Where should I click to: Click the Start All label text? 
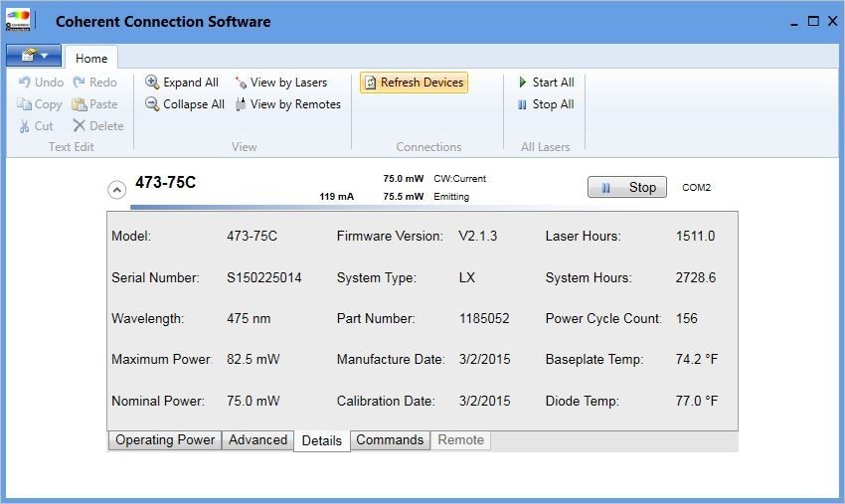553,82
